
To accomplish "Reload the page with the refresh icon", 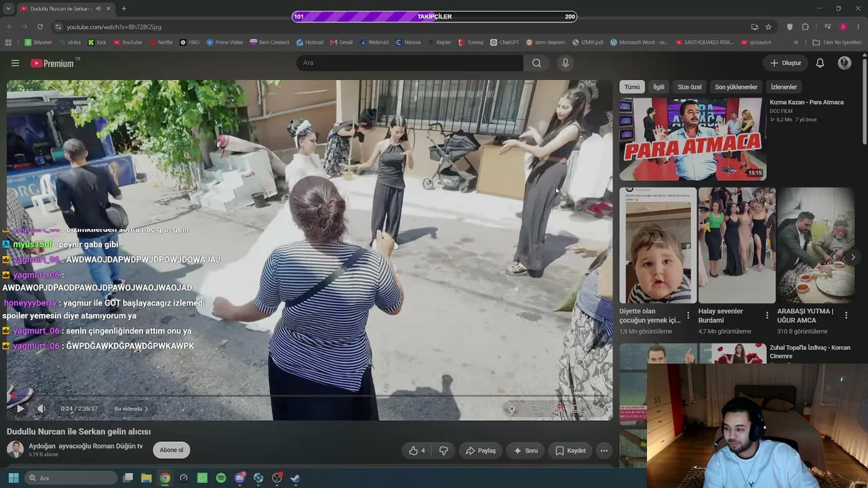I will (x=40, y=27).
